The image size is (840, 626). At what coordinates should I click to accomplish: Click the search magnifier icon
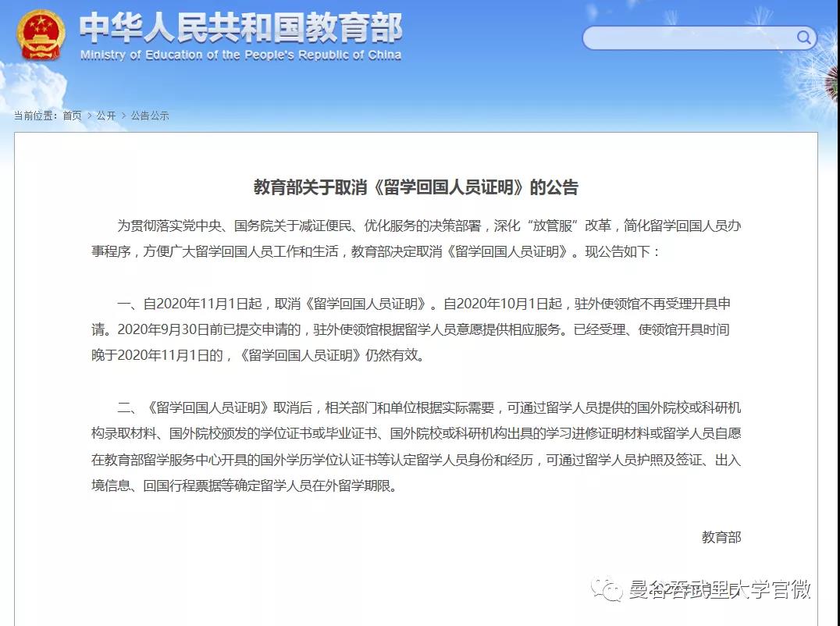[x=803, y=37]
